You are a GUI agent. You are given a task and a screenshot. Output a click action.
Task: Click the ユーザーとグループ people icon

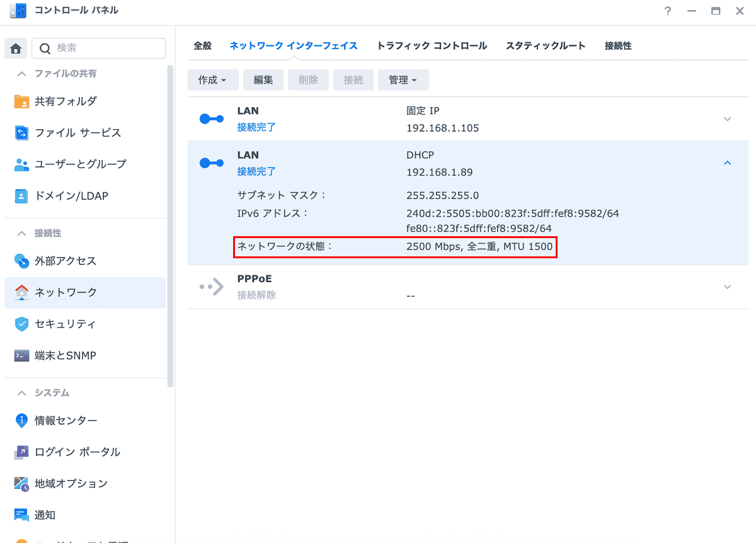[21, 164]
